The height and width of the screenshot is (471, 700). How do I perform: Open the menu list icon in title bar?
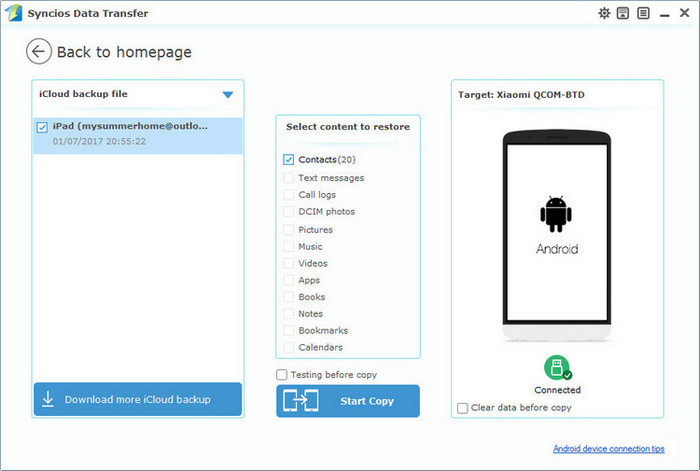[x=643, y=13]
